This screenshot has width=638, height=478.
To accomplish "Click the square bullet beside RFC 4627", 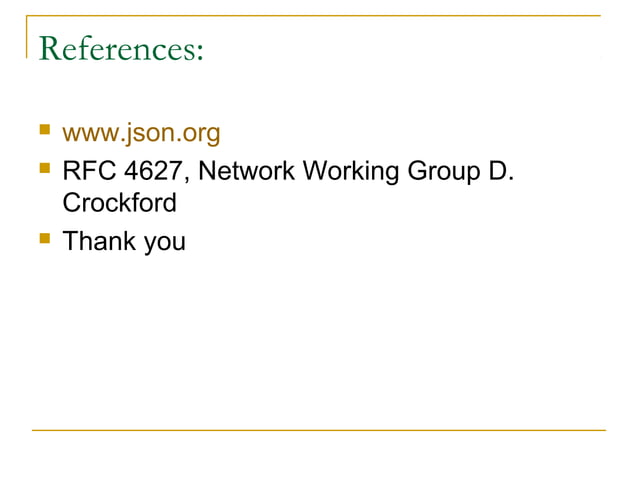I will tap(45, 168).
